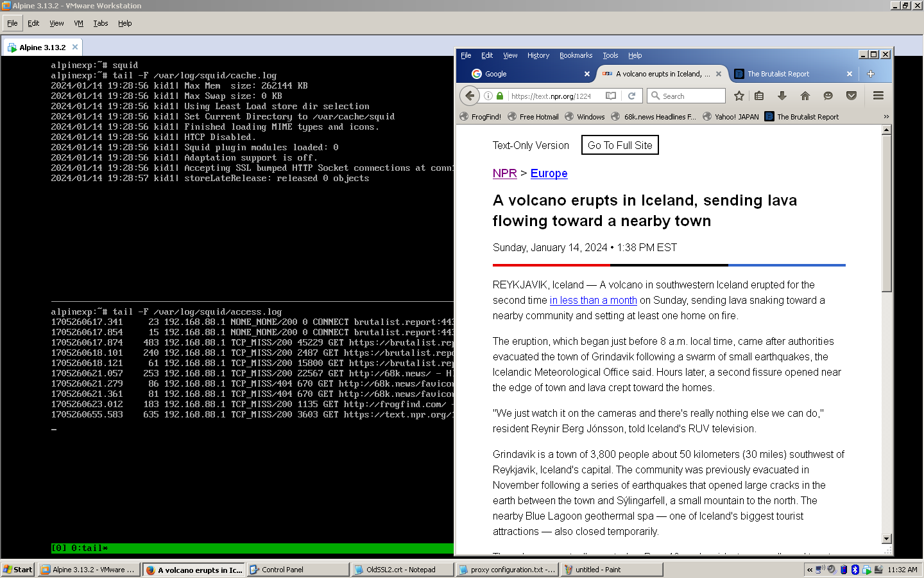The height and width of the screenshot is (578, 924).
Task: Open VMware Tabs menu
Action: click(x=101, y=23)
